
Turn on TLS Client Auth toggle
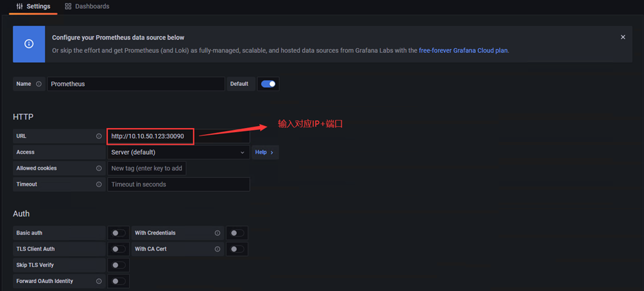point(118,249)
